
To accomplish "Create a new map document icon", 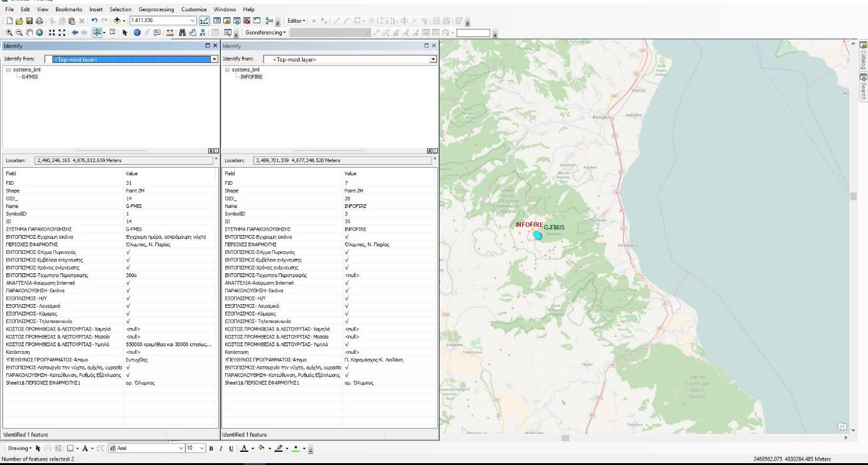I will [9, 21].
